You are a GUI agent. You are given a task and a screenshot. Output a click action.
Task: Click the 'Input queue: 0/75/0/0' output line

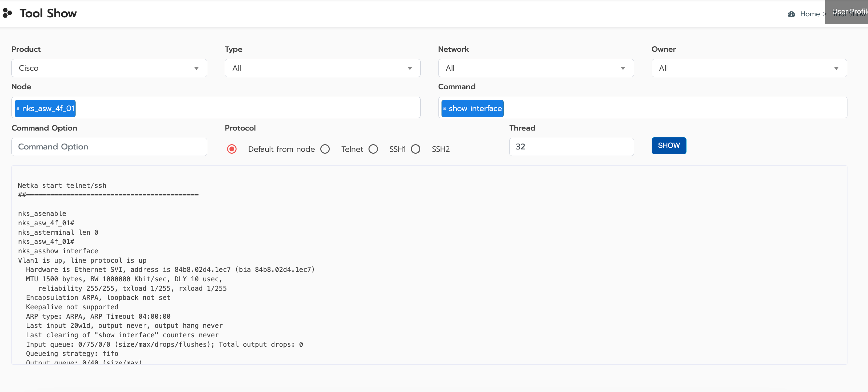tap(165, 344)
